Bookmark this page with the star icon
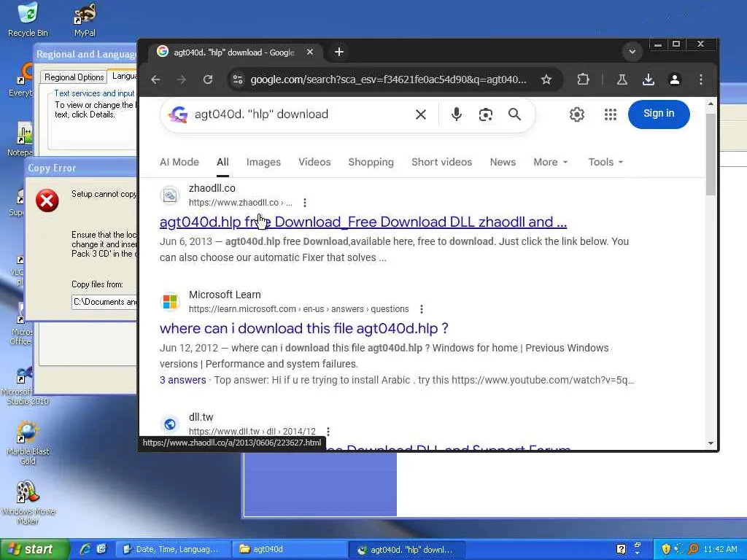 tap(546, 79)
